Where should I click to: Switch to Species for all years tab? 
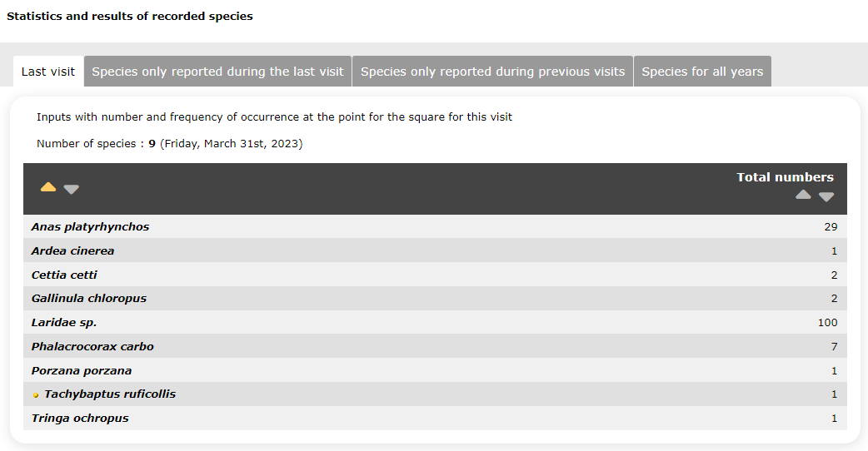(x=702, y=72)
